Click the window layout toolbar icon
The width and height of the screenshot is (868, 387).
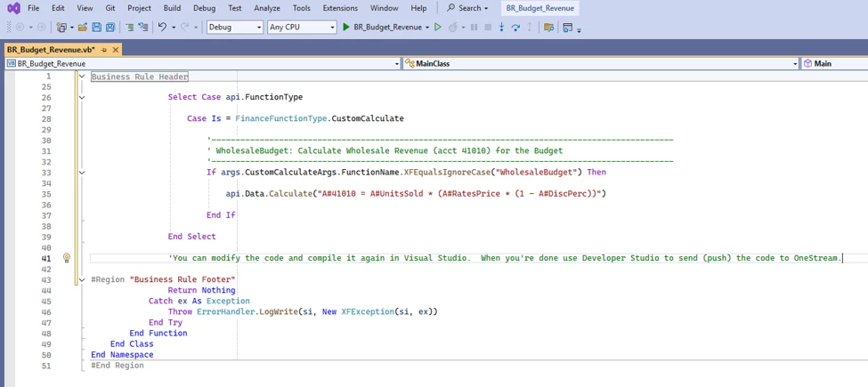(567, 27)
